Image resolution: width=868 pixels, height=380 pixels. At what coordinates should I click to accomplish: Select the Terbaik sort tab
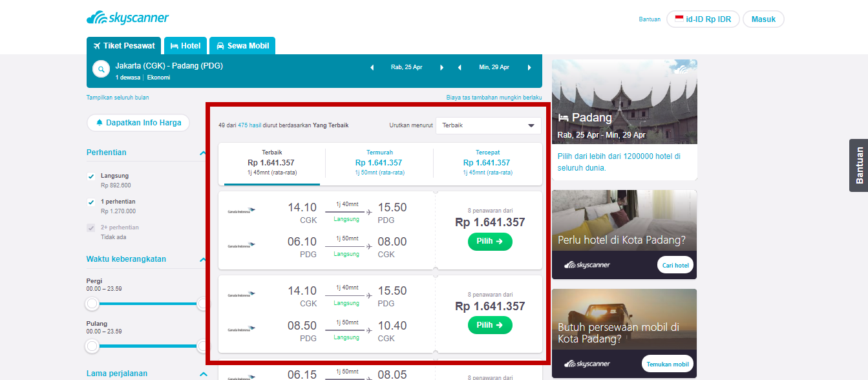(x=271, y=164)
